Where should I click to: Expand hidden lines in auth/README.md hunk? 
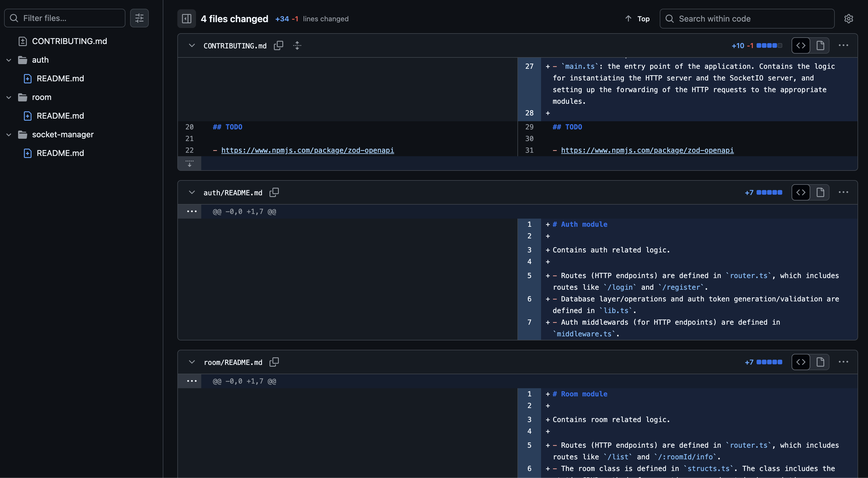tap(191, 211)
